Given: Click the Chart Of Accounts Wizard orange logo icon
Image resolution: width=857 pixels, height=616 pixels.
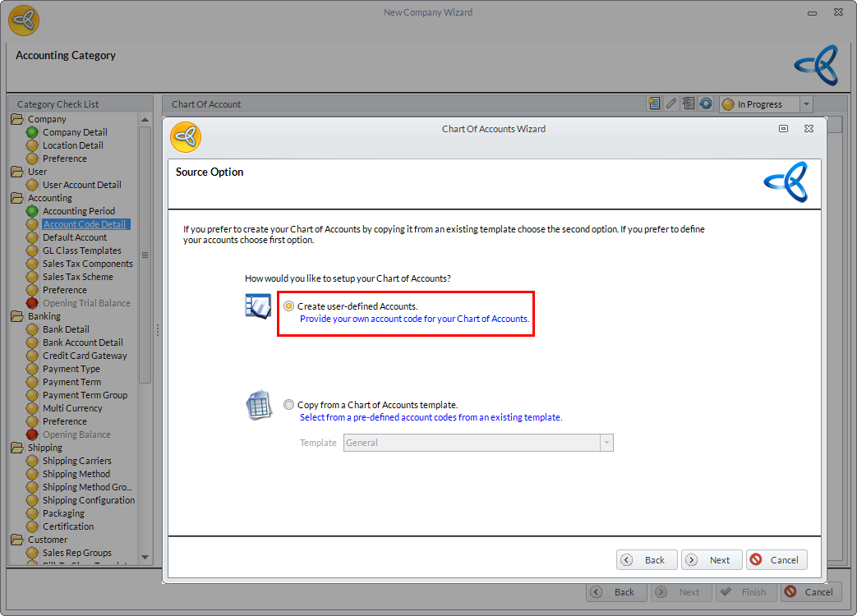Looking at the screenshot, I should tap(186, 137).
